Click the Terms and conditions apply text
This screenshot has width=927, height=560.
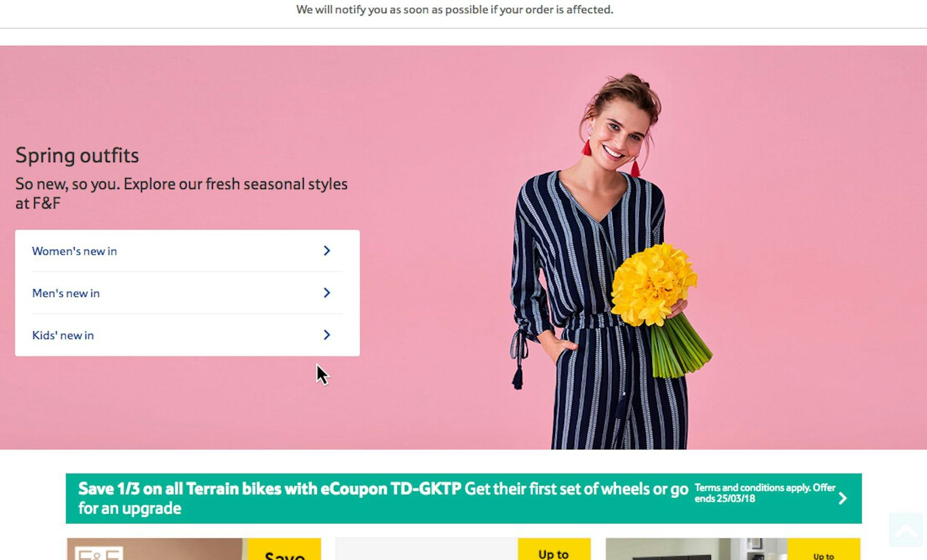(765, 493)
